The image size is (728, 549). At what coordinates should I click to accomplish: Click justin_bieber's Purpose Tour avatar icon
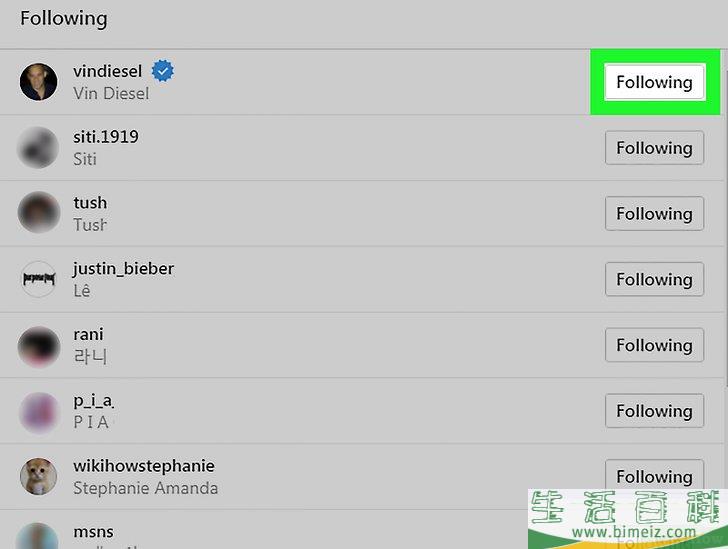click(x=39, y=279)
